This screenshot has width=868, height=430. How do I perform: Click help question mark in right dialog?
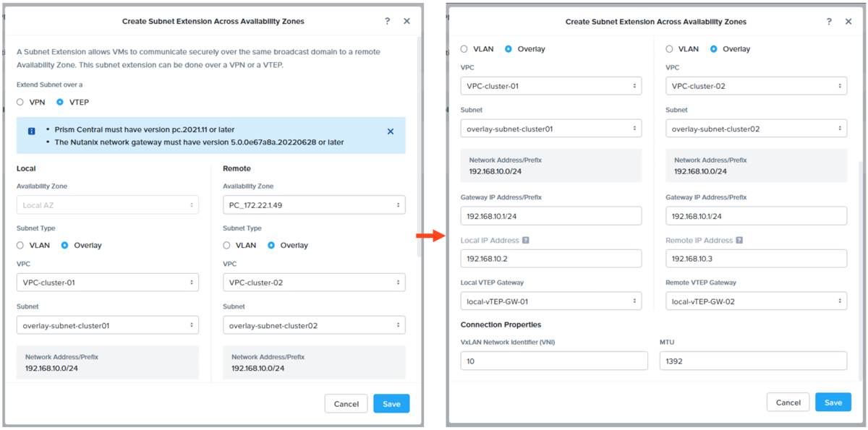(x=829, y=22)
